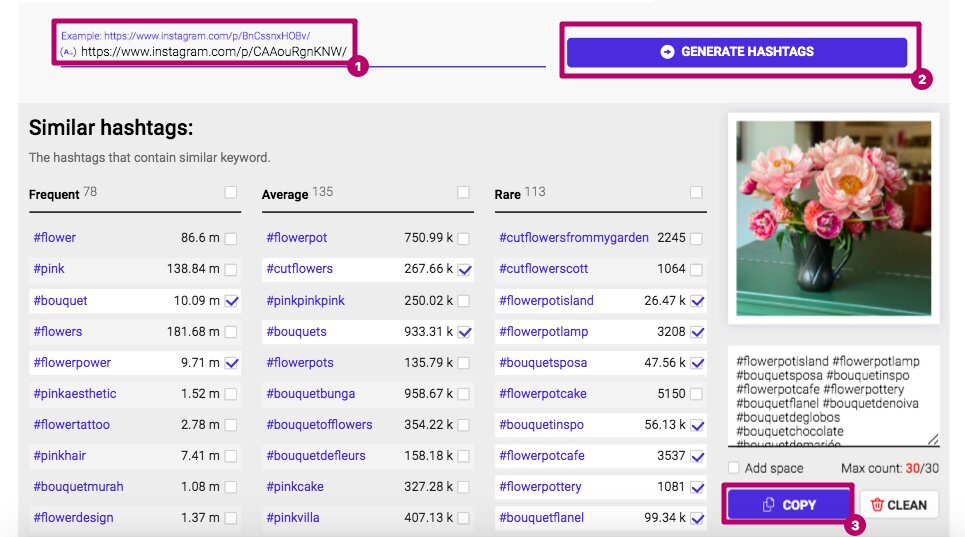Click the text area resize handle
The height and width of the screenshot is (537, 965).
click(934, 439)
